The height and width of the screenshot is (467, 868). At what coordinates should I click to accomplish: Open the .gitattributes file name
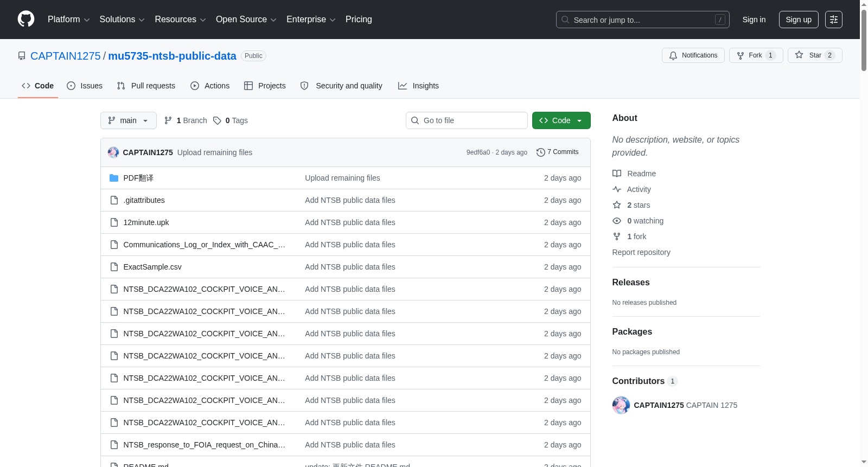[x=144, y=200]
